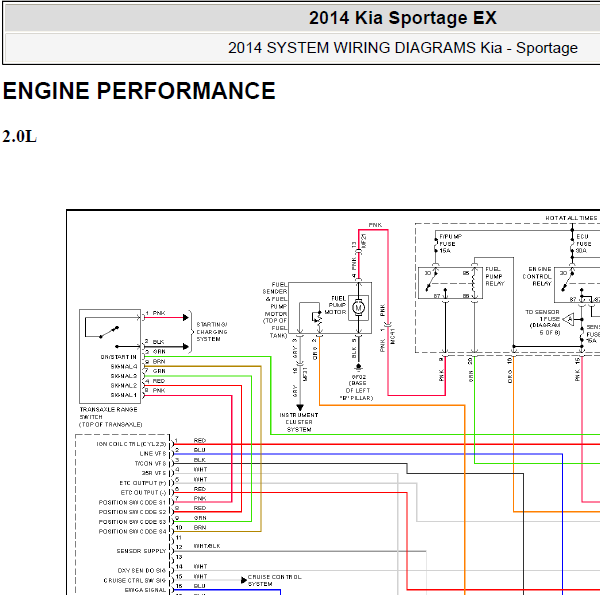Click the '2014 Kia Sportage EX' title

(403, 18)
